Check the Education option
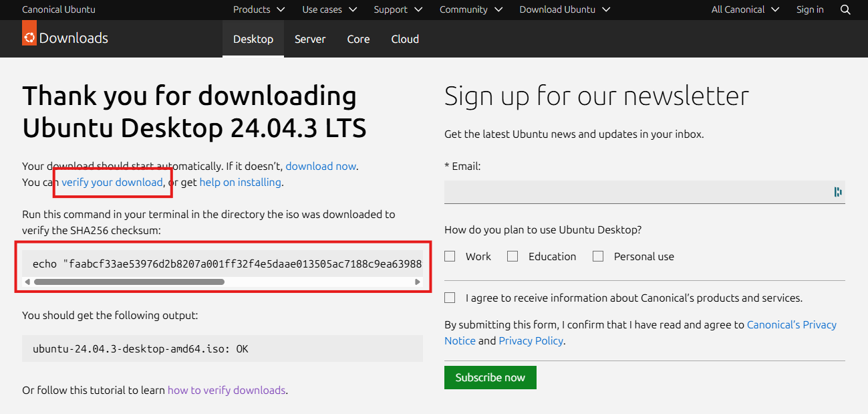This screenshot has width=868, height=414. coord(513,256)
